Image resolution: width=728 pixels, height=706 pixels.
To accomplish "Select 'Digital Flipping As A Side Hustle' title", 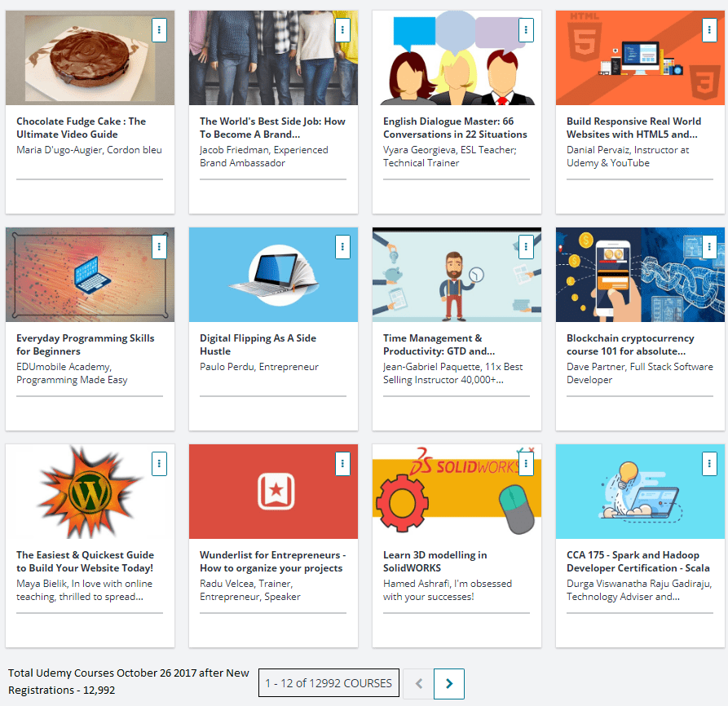I will click(x=258, y=345).
